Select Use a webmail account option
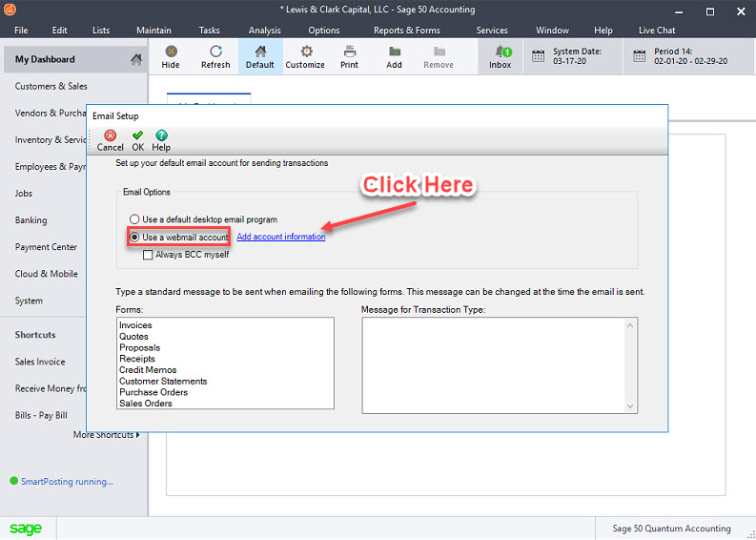Screen dimensions: 756x540 coord(134,238)
